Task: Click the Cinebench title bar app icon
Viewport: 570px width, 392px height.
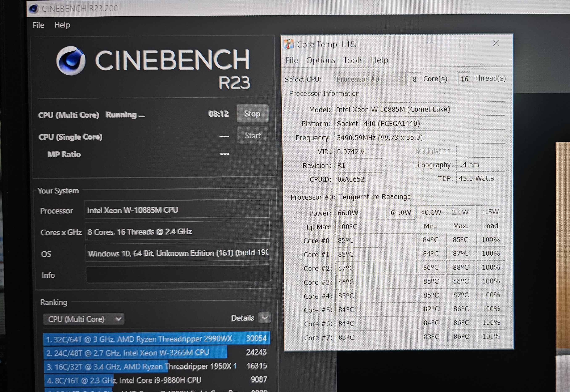Action: (34, 9)
